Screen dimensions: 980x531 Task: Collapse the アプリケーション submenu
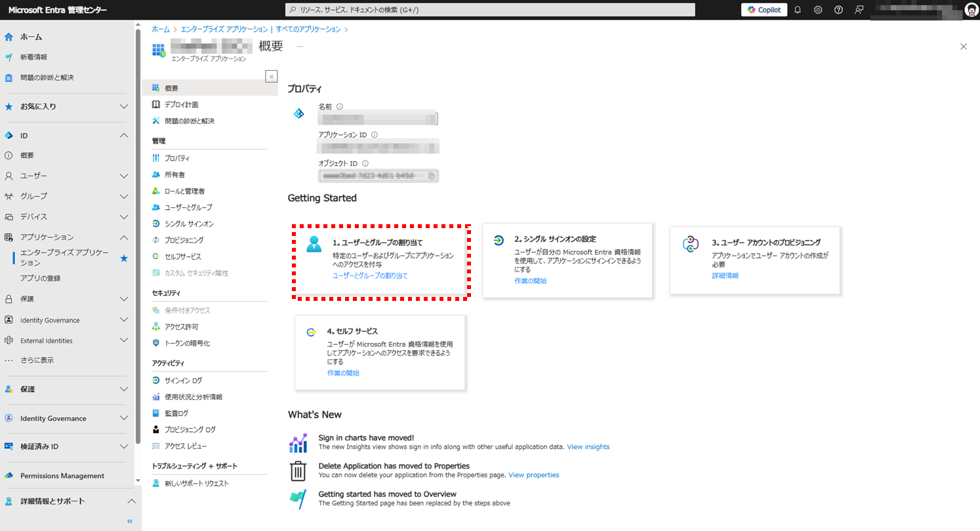pyautogui.click(x=124, y=237)
